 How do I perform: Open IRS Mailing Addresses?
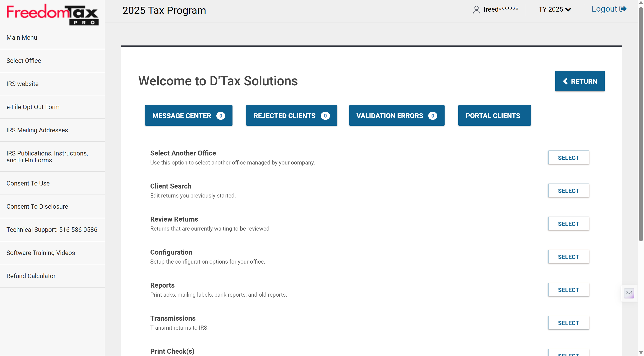tap(53, 130)
